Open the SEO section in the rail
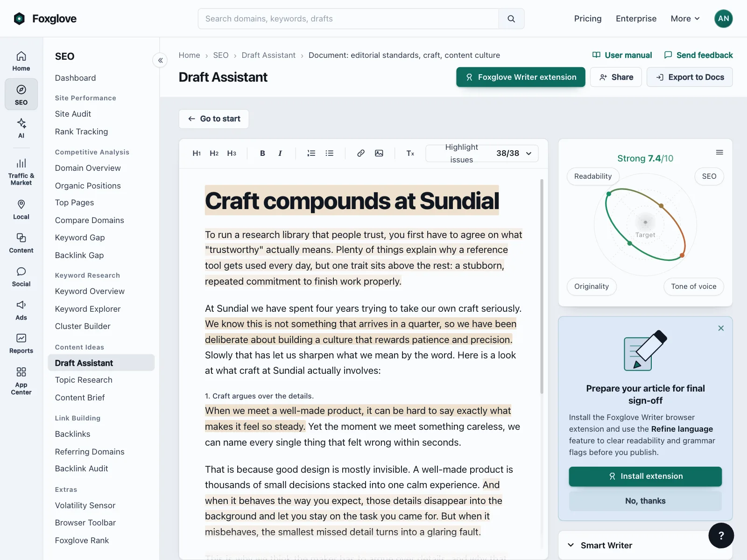Image resolution: width=747 pixels, height=560 pixels. click(x=21, y=94)
